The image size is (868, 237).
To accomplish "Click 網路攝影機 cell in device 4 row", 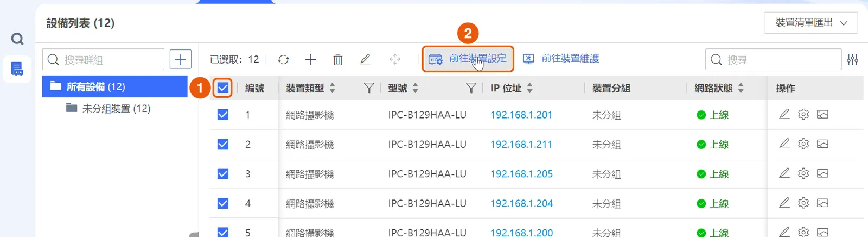I will (310, 204).
